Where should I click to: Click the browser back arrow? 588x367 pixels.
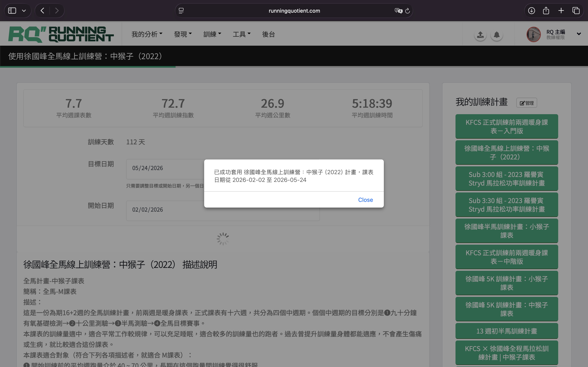point(42,11)
